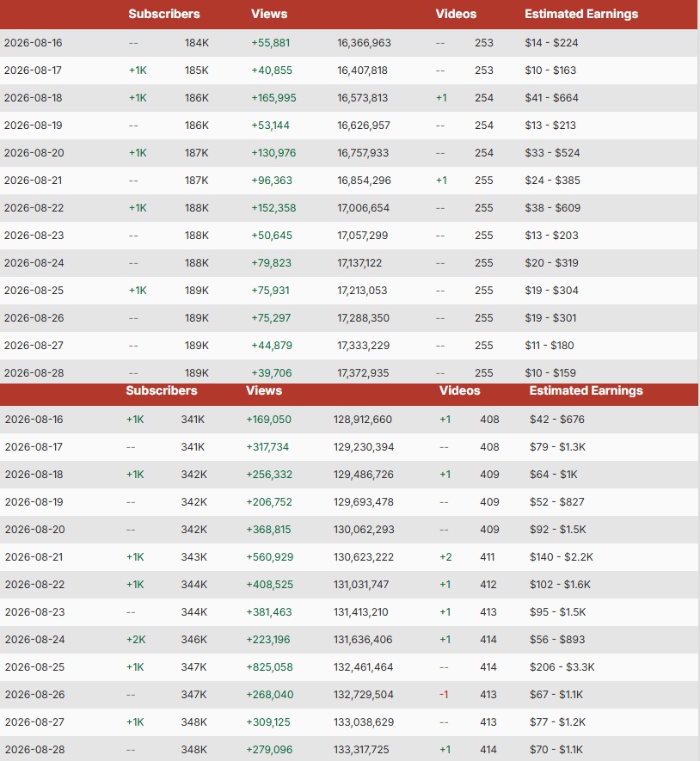Select views gain +309,125
The width and height of the screenshot is (700, 761).
268,722
